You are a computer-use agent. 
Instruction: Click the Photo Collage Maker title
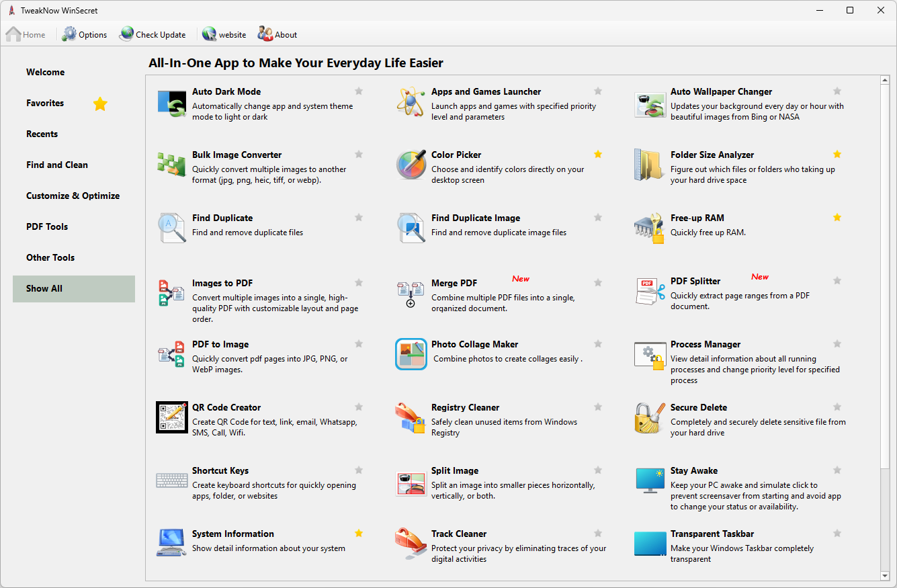(475, 344)
